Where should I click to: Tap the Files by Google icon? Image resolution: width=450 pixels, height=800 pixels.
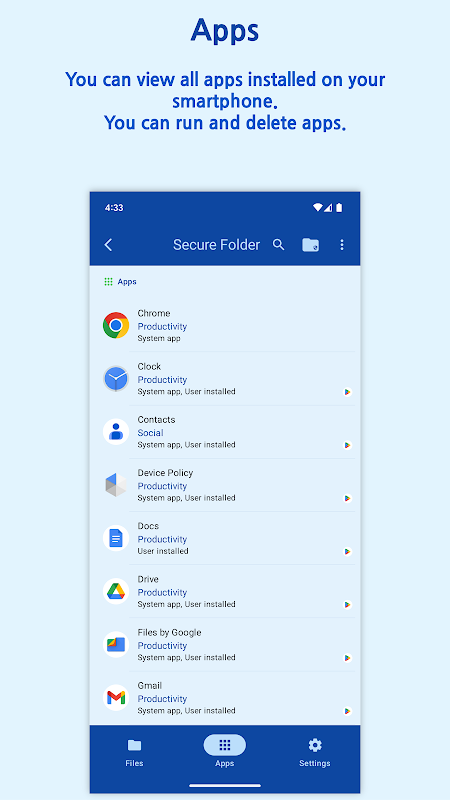(116, 644)
